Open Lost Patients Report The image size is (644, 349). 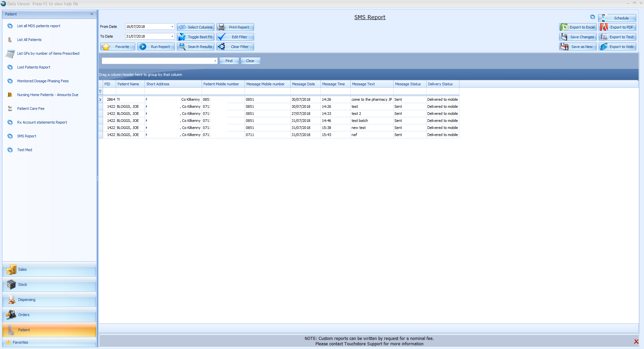(x=34, y=67)
